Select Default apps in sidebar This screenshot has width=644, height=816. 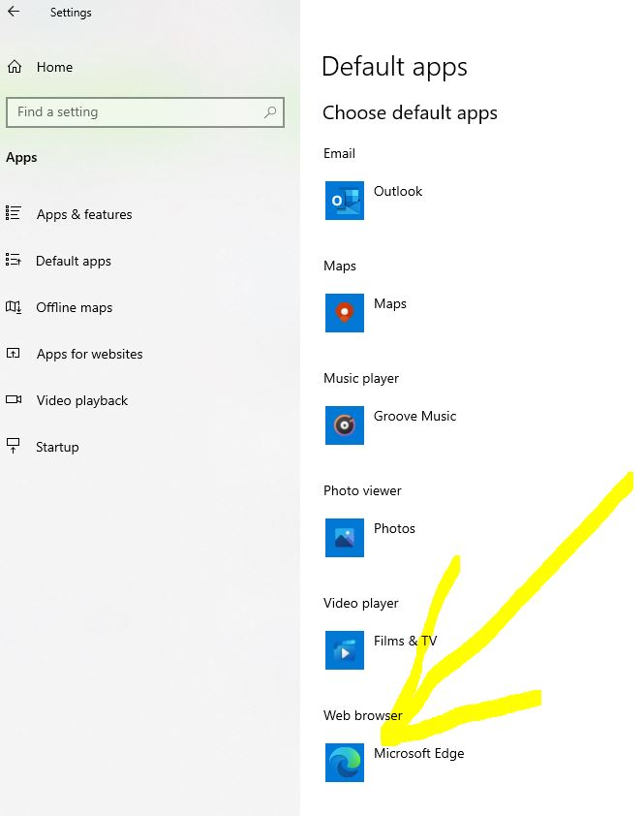(x=74, y=261)
